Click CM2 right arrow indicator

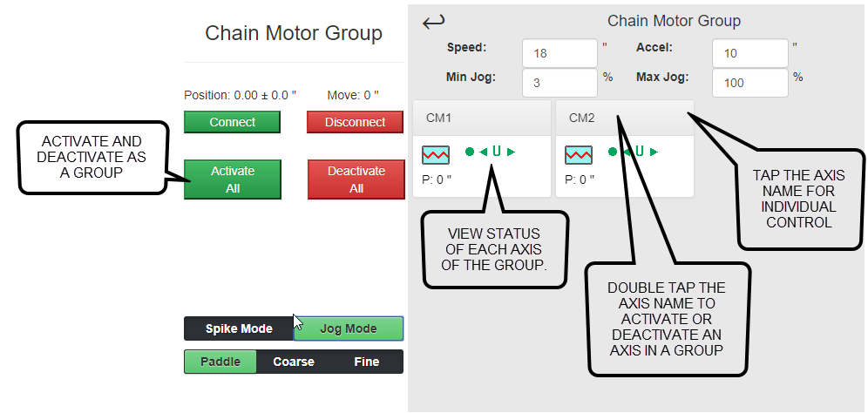[654, 152]
